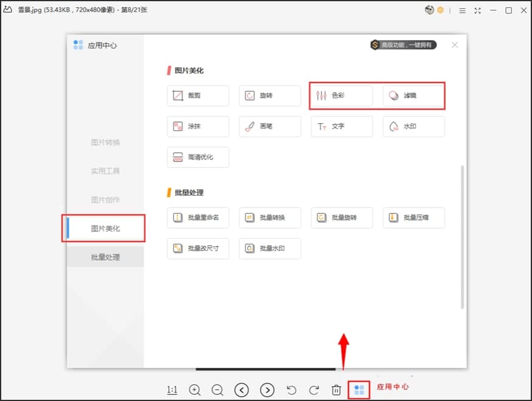Open the 涂抹 smear tool
This screenshot has width=532, height=401.
coord(198,126)
